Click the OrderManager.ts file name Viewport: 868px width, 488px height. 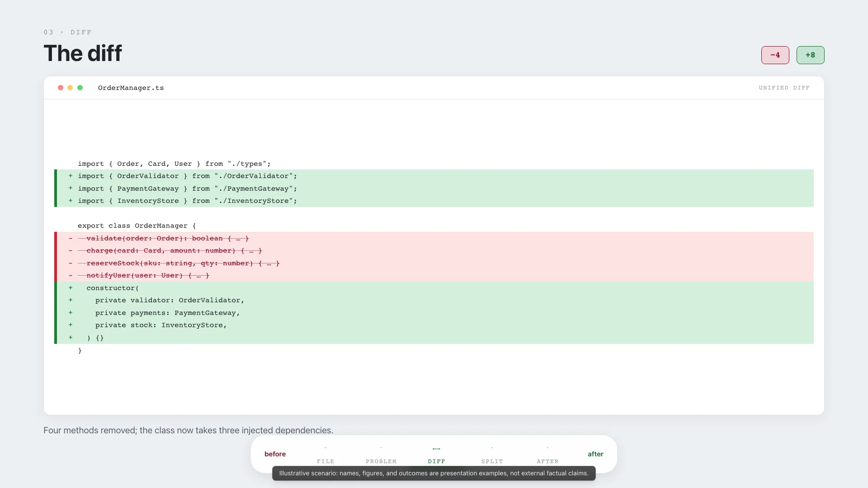coord(131,88)
